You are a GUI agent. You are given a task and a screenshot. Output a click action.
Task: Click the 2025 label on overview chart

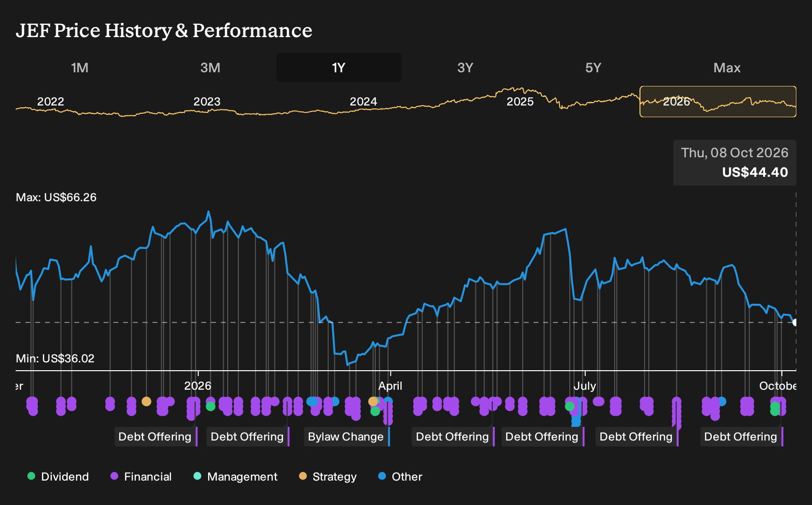tap(520, 102)
